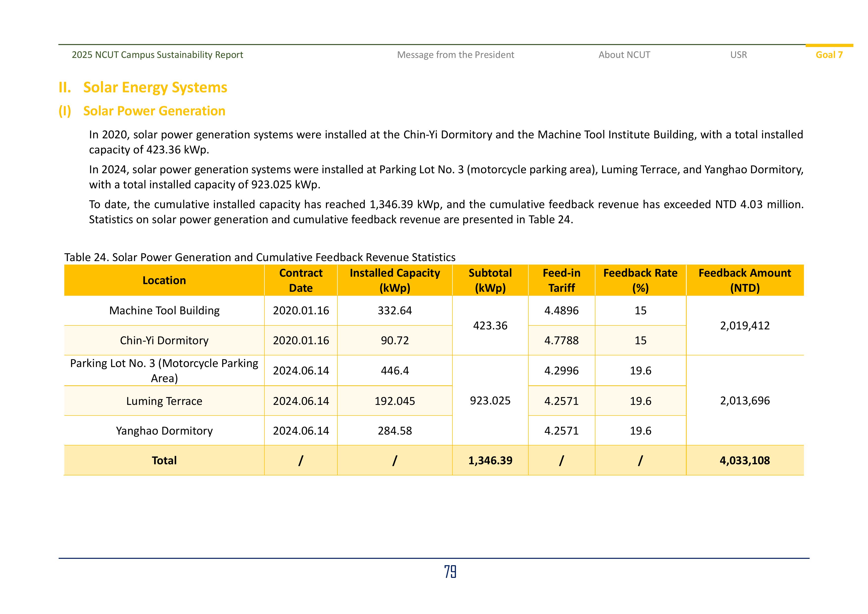Screen dimensions: 868x614
Task: Click the Solar Power Generation subheading
Action: tap(154, 111)
